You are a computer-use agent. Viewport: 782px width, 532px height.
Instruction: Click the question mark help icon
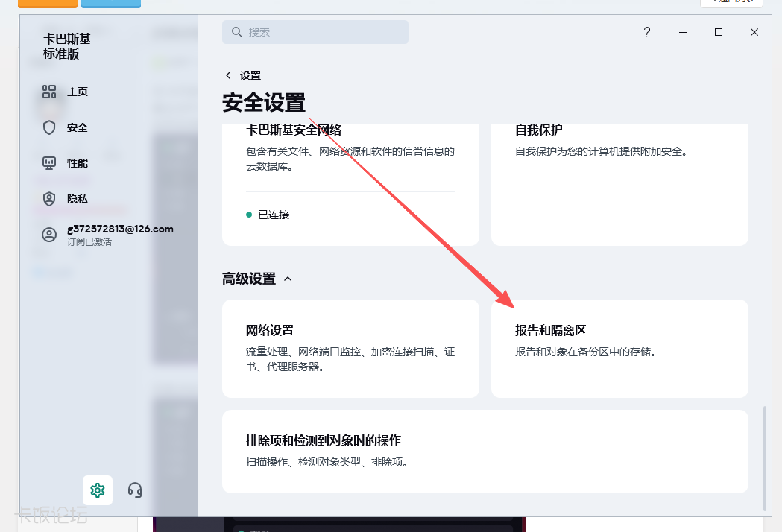click(647, 32)
